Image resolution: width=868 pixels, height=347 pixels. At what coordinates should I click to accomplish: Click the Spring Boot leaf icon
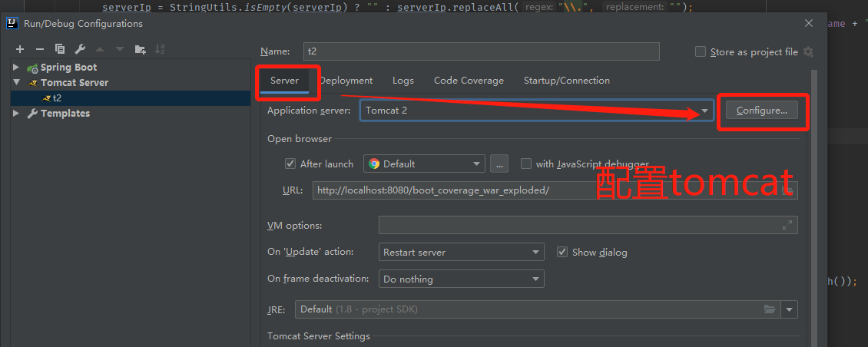tap(33, 68)
